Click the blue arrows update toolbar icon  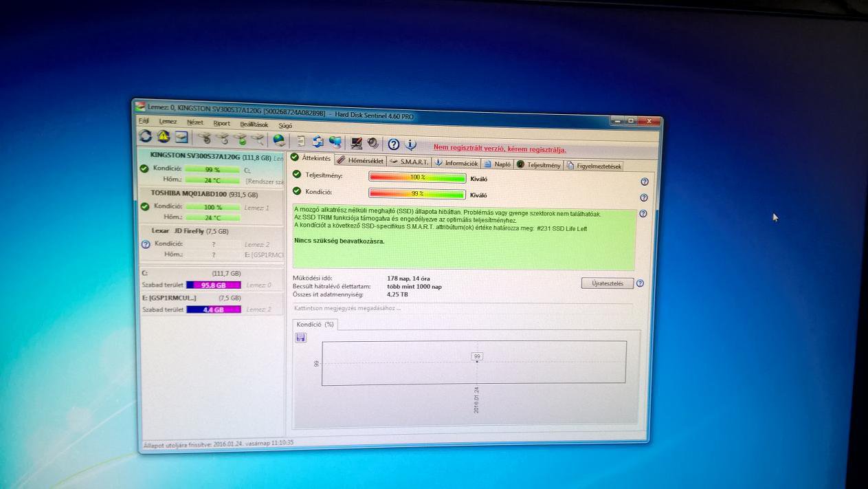pos(318,142)
